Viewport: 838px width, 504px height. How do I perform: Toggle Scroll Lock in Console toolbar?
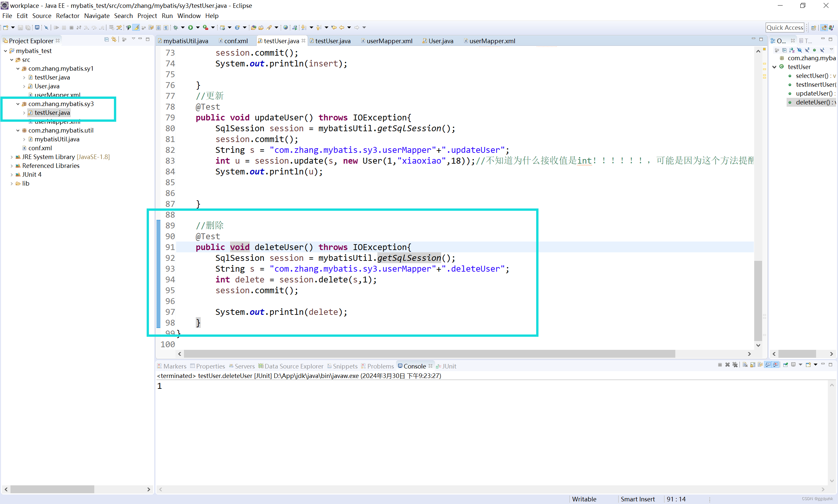[753, 365]
